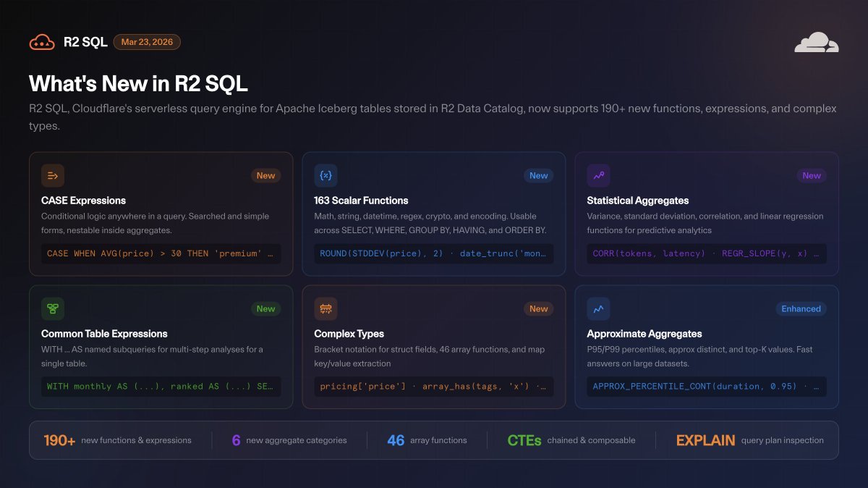The height and width of the screenshot is (488, 868).
Task: Click the Mar 23, 2026 date badge
Action: tap(147, 42)
